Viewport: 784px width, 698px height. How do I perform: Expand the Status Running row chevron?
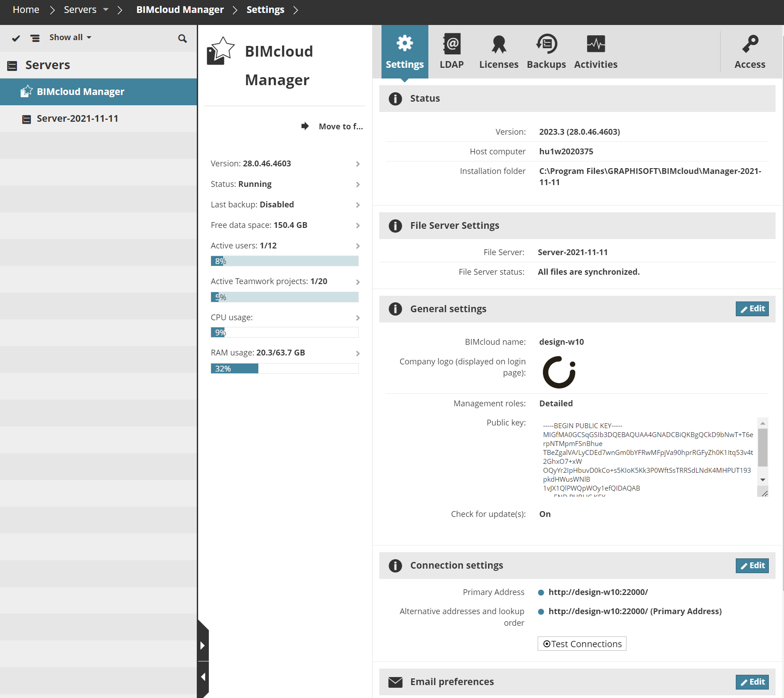357,185
